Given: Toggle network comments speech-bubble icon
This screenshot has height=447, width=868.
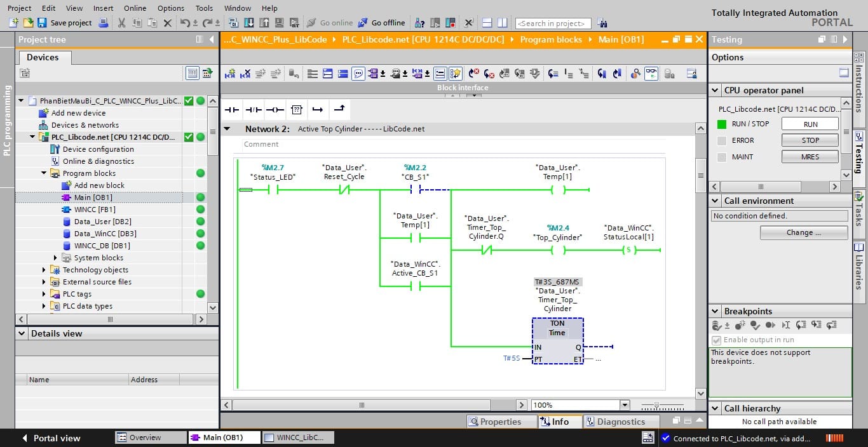Looking at the screenshot, I should click(x=358, y=74).
